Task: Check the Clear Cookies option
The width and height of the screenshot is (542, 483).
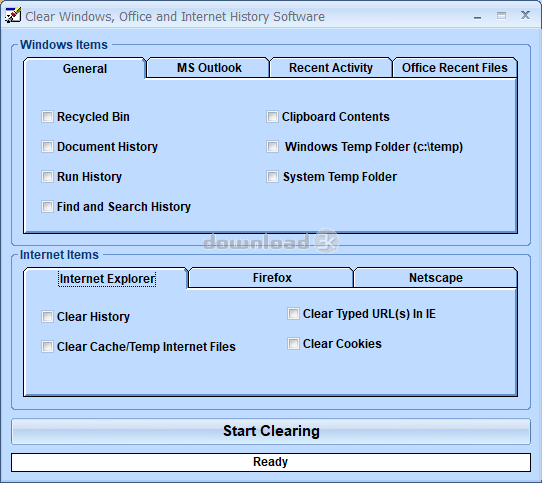Action: 293,344
